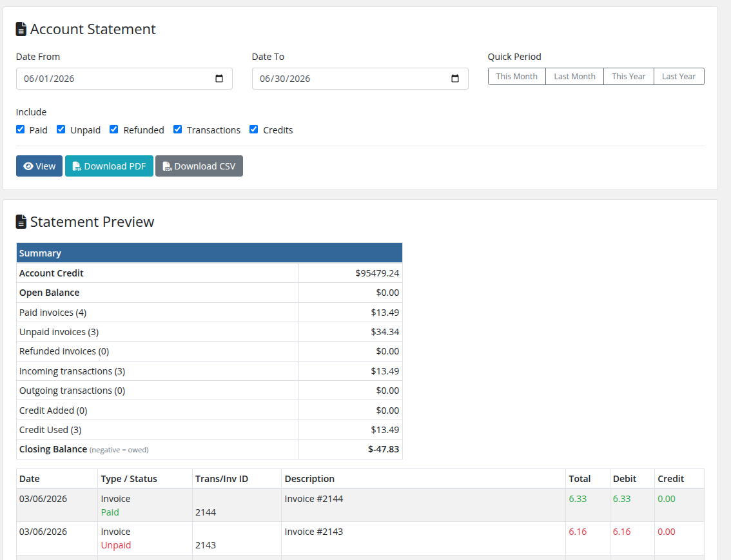
Task: Toggle the Unpaid checkbox
Action: [61, 129]
